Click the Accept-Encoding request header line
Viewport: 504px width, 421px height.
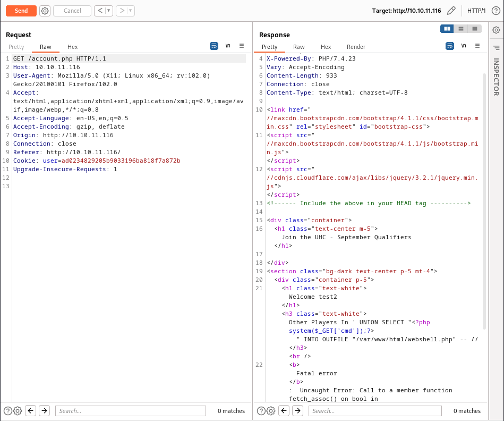[69, 127]
